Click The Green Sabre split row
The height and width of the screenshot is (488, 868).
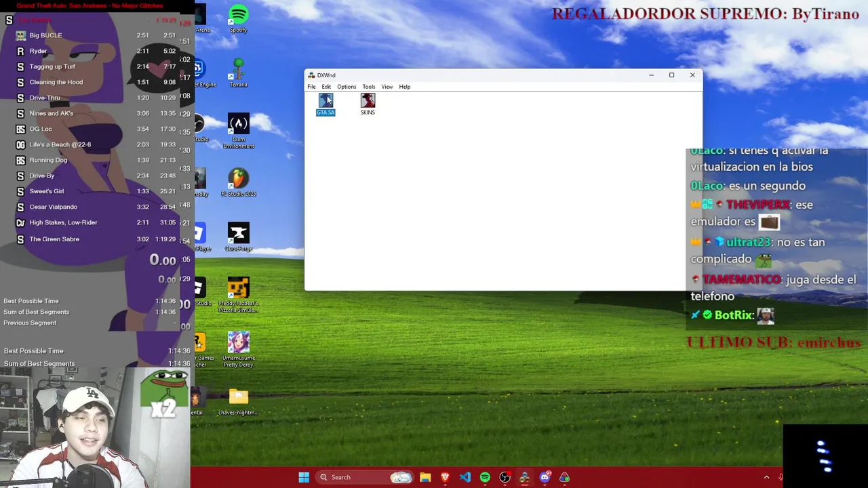(95, 239)
